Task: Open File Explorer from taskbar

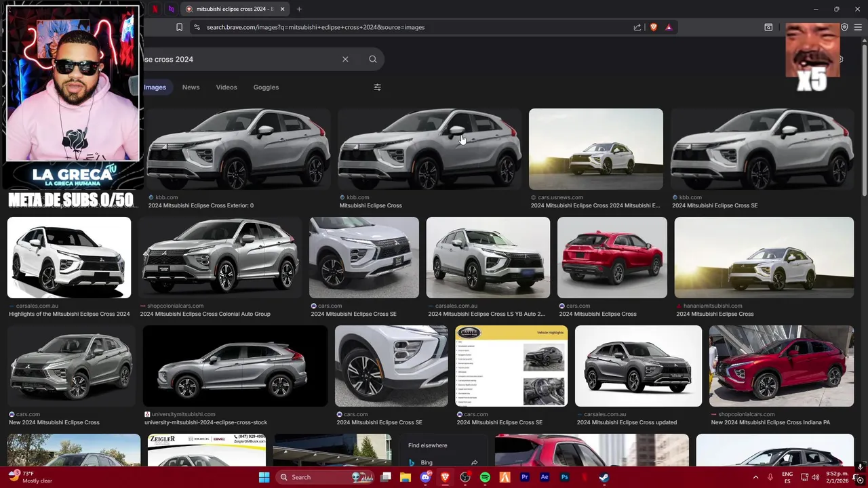Action: (x=406, y=477)
